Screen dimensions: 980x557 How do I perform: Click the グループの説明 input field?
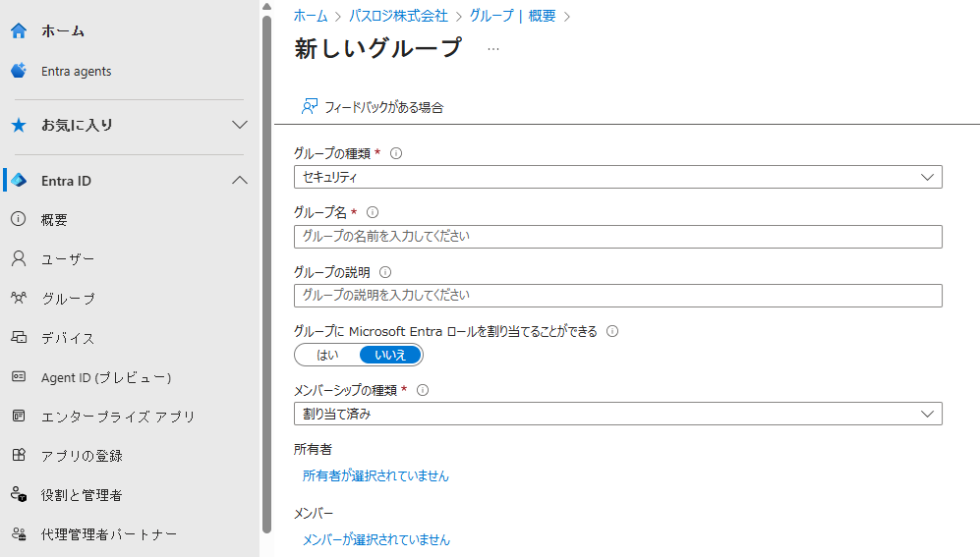(617, 296)
